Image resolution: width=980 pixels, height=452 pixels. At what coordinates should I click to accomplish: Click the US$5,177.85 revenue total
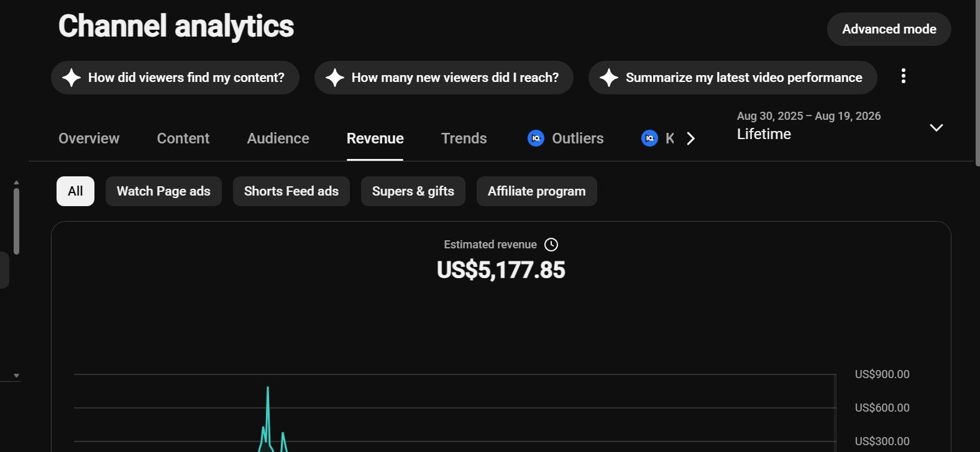point(501,270)
